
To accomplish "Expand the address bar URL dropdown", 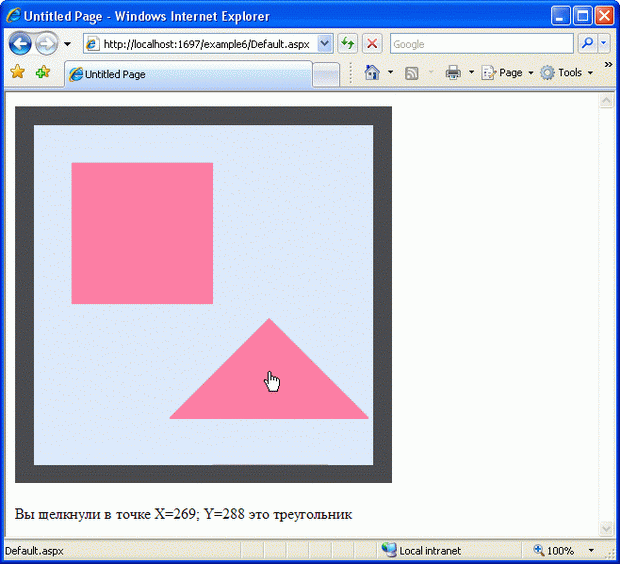I will tap(324, 44).
